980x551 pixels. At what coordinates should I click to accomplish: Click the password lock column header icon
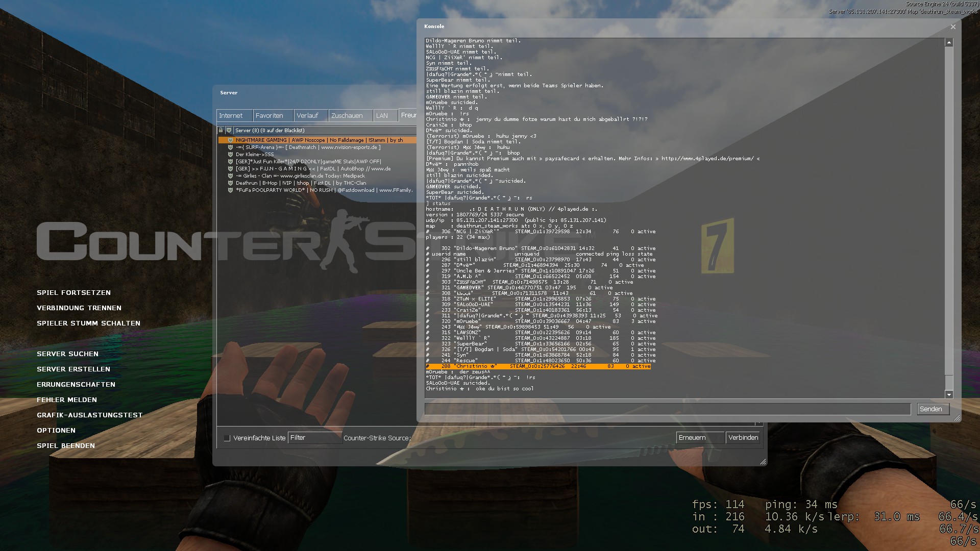(221, 131)
